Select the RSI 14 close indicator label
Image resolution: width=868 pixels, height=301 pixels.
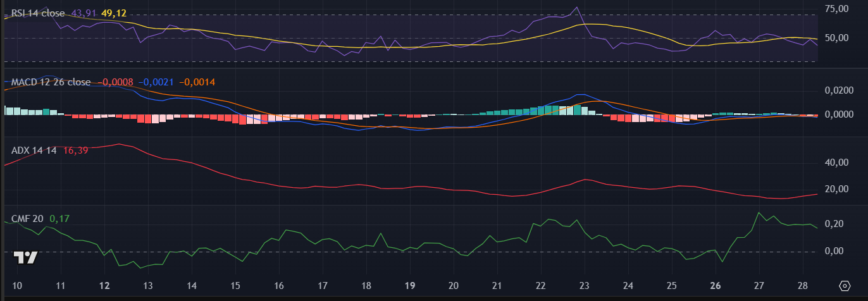pos(37,13)
